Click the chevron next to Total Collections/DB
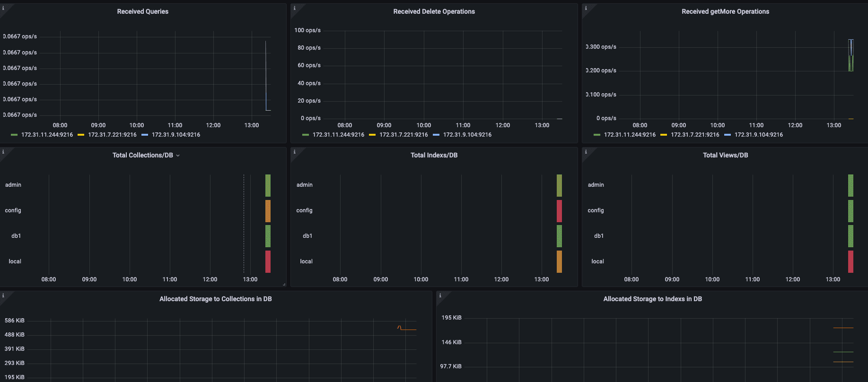Screen dimensions: 868x382 178,156
